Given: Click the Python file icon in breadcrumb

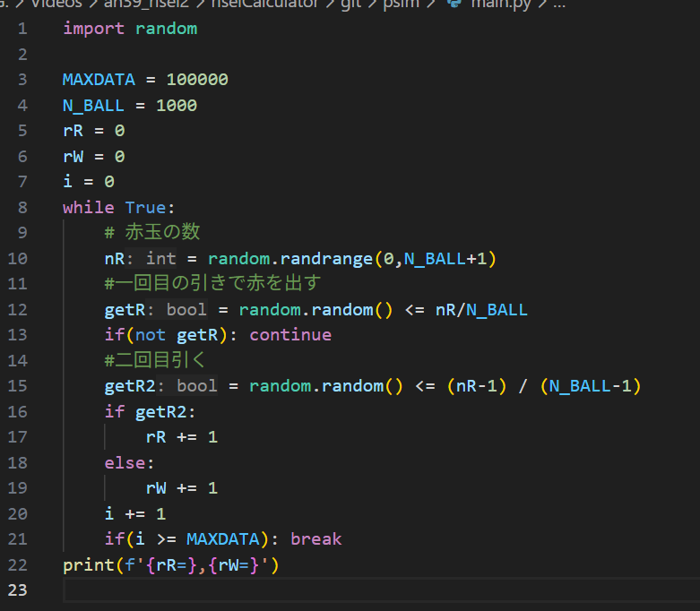Looking at the screenshot, I should (454, 4).
